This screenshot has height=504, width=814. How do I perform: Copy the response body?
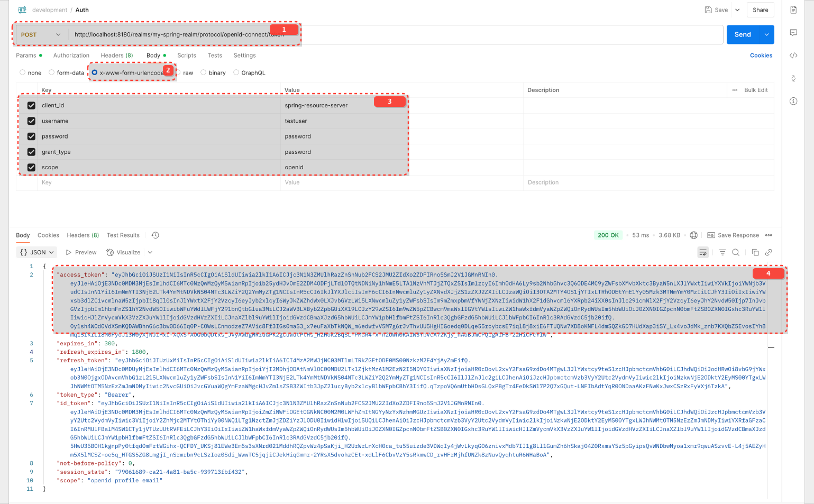pyautogui.click(x=755, y=252)
